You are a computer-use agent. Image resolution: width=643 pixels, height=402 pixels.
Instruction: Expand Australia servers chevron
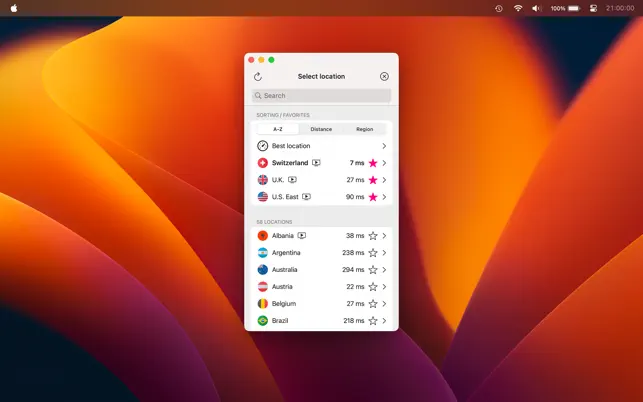[384, 270]
